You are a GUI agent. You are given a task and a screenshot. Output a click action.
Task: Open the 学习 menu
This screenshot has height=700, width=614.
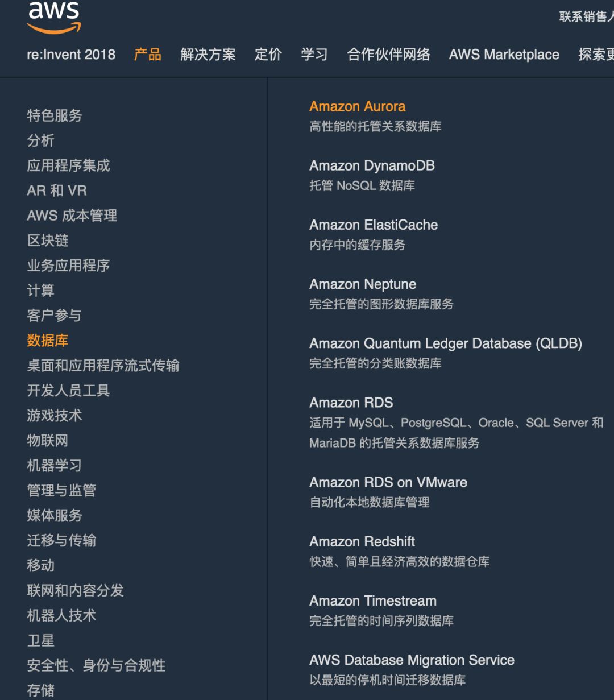click(x=314, y=55)
